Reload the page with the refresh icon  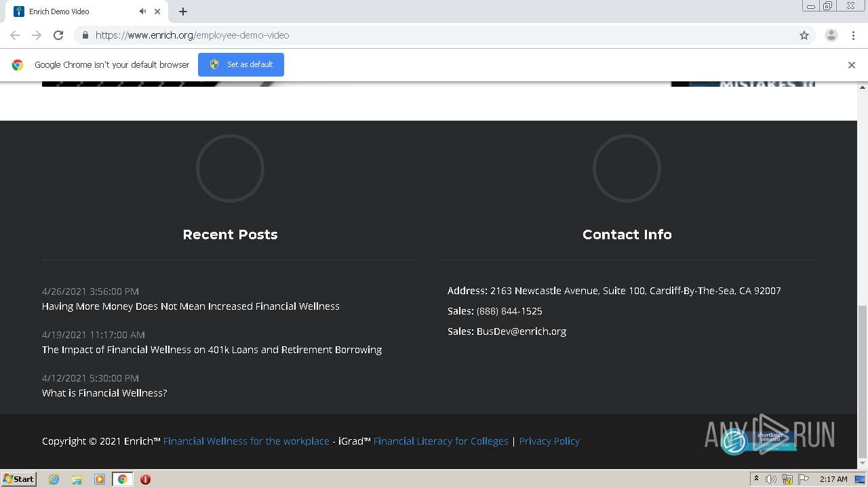coord(58,35)
